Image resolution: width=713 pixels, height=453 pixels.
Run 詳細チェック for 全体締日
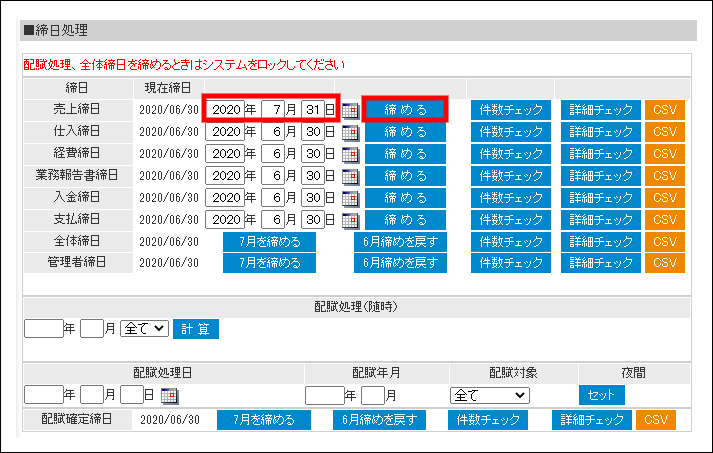coord(601,242)
